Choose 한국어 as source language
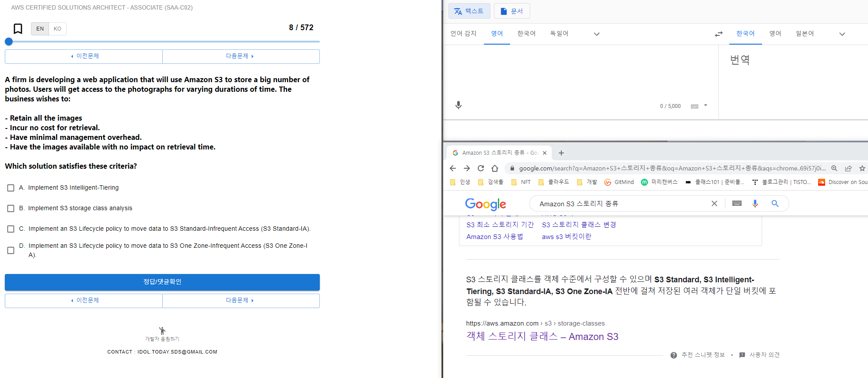This screenshot has height=378, width=868. (526, 34)
